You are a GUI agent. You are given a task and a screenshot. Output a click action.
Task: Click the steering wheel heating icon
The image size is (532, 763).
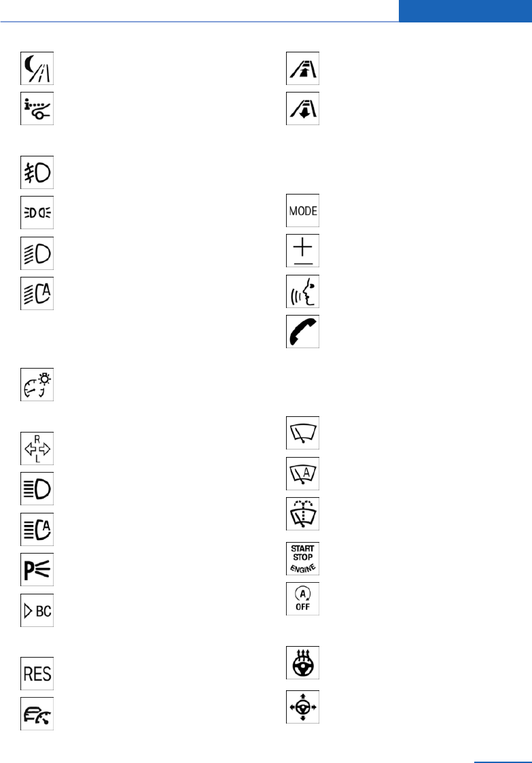pos(302,663)
